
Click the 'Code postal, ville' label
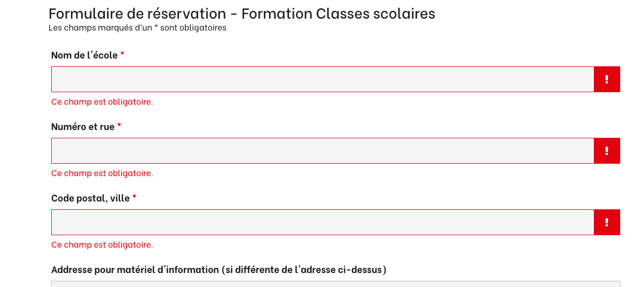pos(91,198)
